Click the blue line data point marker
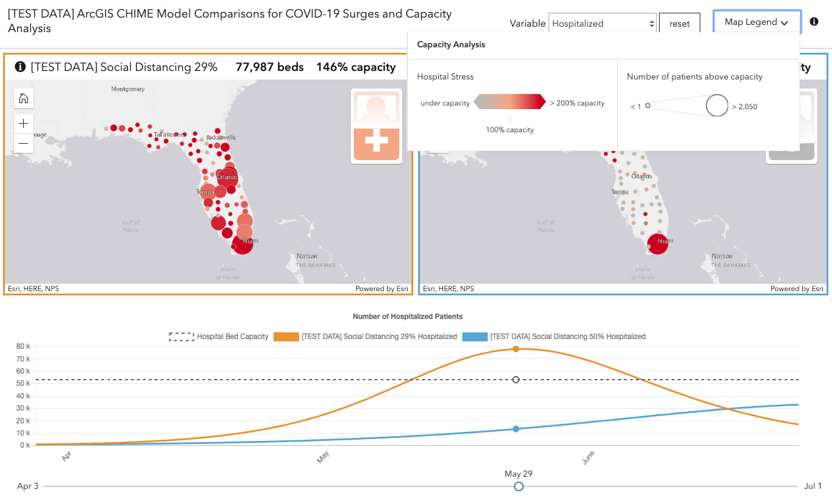 tap(516, 429)
